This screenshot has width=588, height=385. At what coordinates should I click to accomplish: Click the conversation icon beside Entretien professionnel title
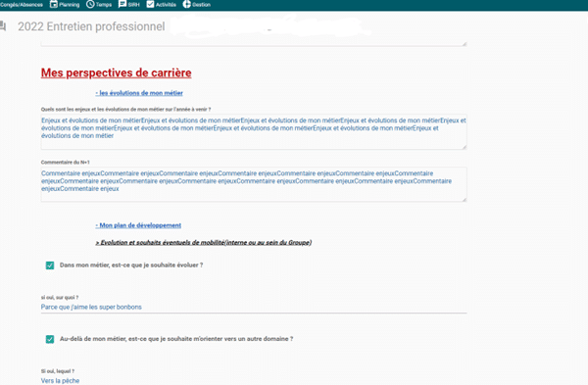click(3, 26)
